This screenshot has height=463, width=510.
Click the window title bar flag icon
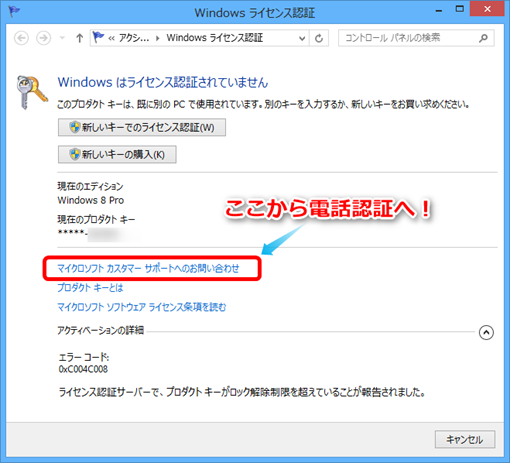tap(14, 12)
